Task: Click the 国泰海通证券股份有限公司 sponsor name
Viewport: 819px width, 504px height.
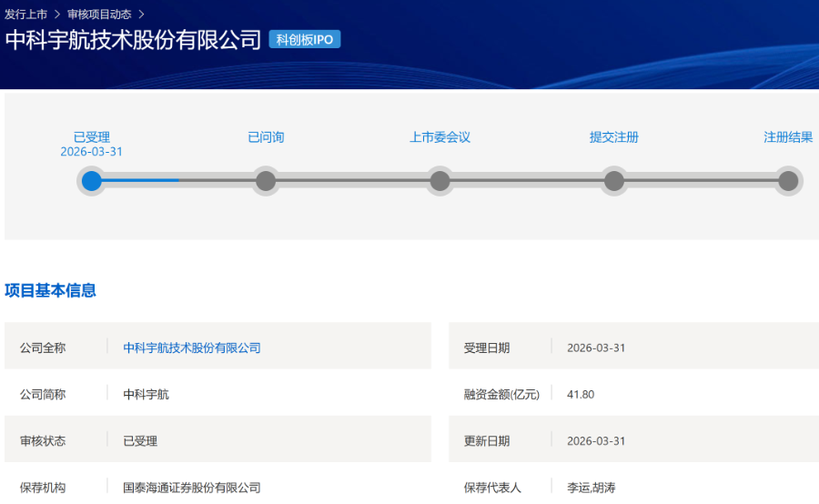Action: click(192, 488)
